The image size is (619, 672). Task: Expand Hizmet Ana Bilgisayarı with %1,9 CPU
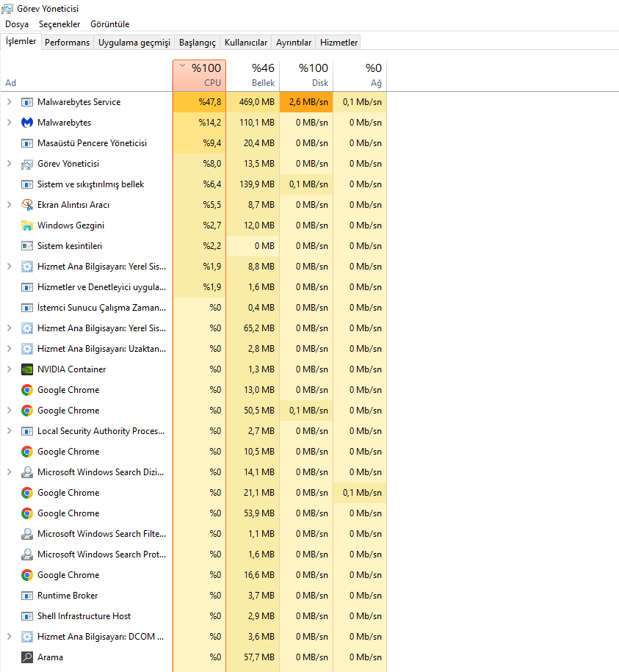point(10,267)
